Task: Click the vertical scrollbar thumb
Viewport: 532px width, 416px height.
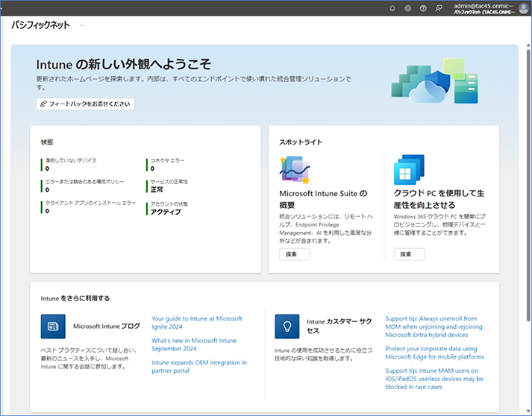Action: (528, 185)
